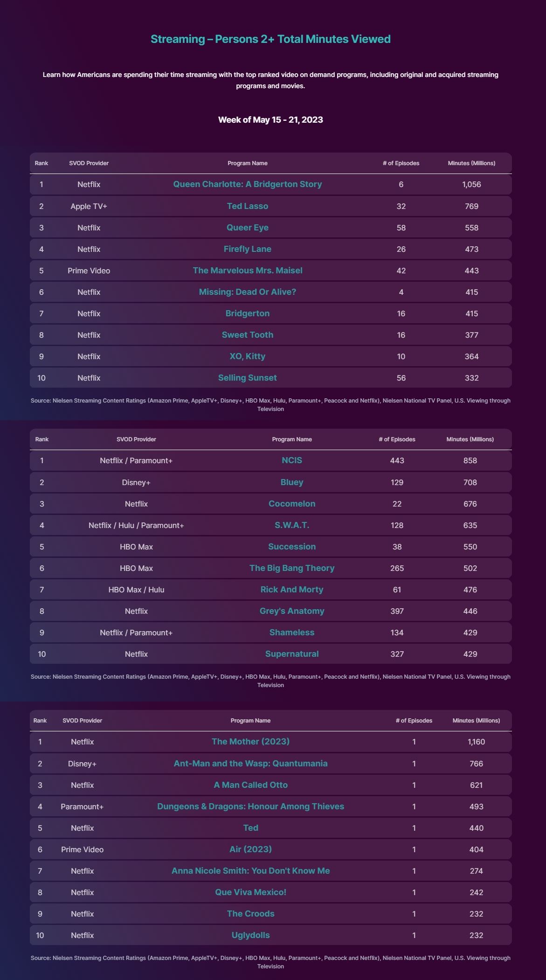Click the Supernatural program link
The height and width of the screenshot is (980, 546).
click(x=291, y=654)
